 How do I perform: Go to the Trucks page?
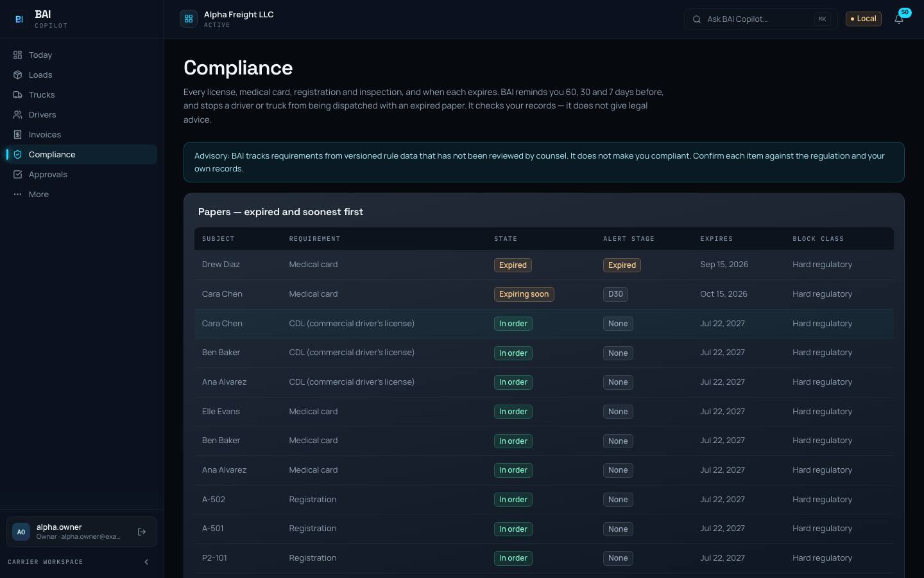81,95
